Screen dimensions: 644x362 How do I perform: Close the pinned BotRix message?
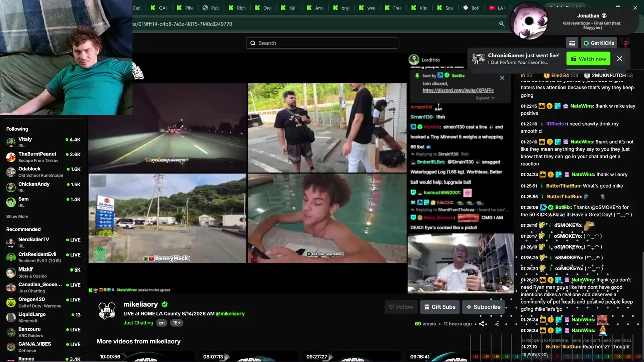click(502, 78)
